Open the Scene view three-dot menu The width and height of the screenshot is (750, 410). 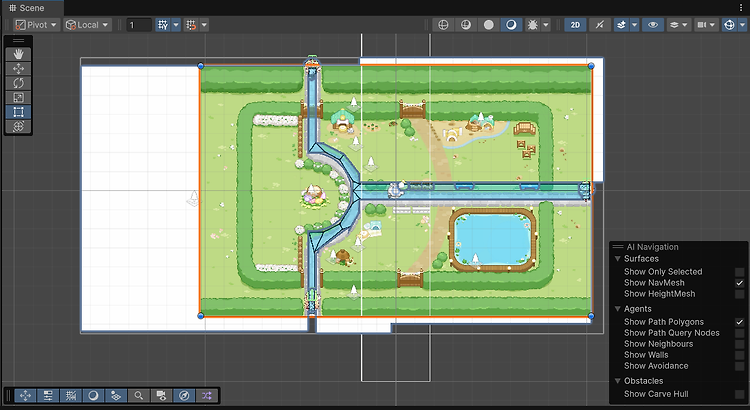[x=741, y=8]
